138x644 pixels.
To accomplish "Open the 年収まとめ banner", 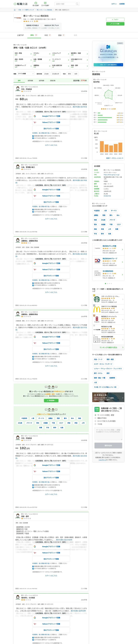I will coord(108,397).
